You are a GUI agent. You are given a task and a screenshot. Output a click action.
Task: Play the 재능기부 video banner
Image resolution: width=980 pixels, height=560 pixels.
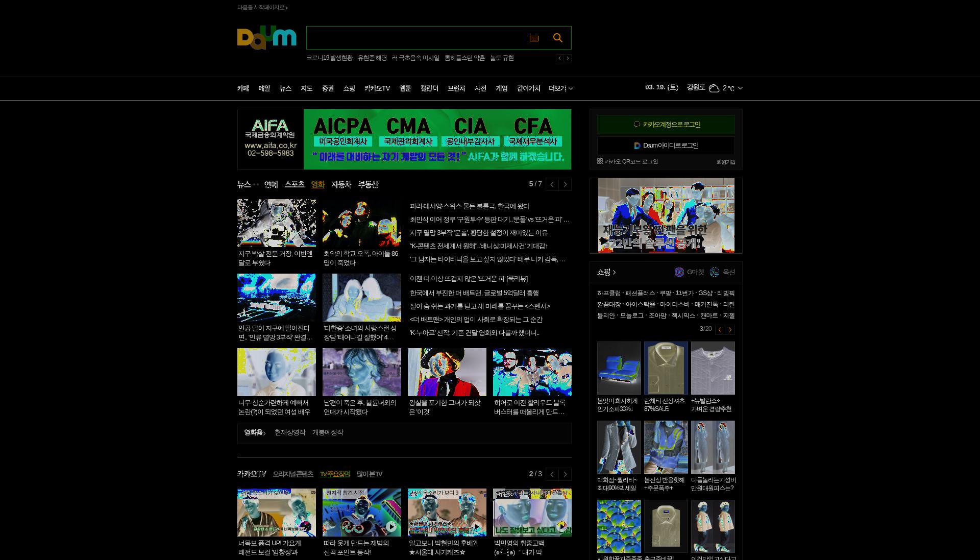[x=666, y=215]
